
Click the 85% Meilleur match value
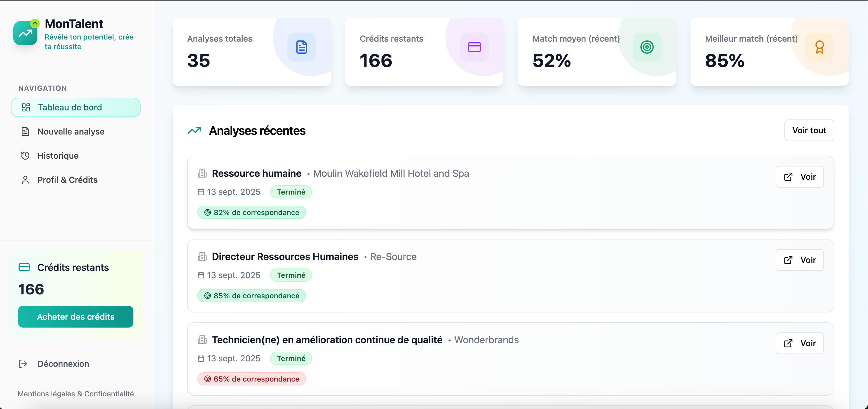tap(724, 61)
